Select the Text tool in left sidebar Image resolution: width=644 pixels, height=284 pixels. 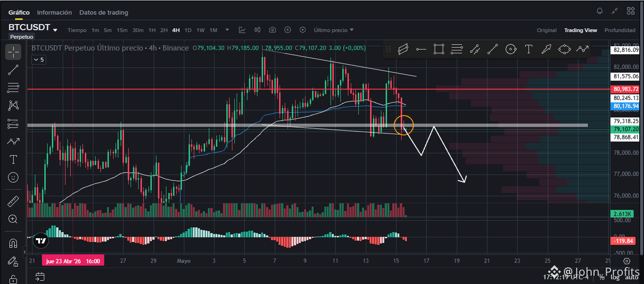tap(13, 159)
